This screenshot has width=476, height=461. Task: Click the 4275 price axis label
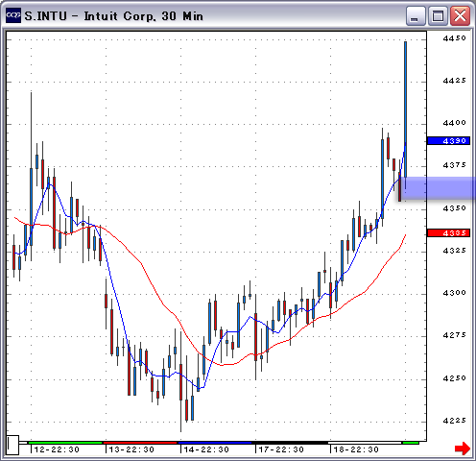(x=454, y=335)
